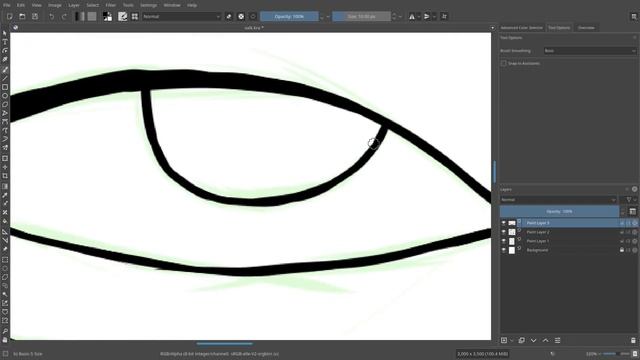This screenshot has height=360, width=640.
Task: Toggle horizontal mirror tool
Action: pos(412,16)
